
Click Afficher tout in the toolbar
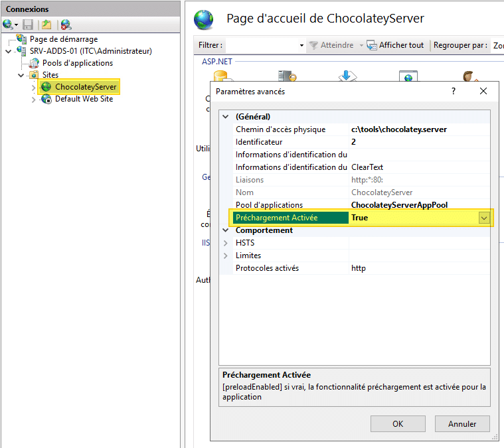[395, 45]
